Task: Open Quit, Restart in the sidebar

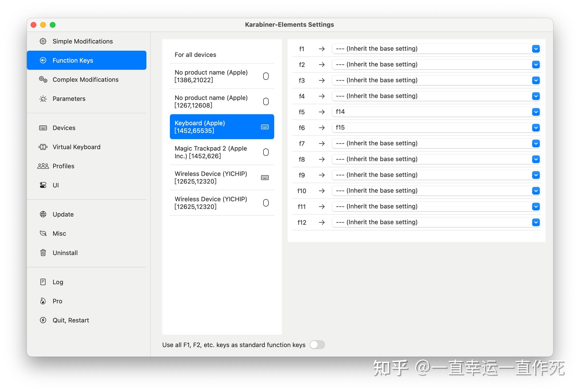Action: [x=71, y=320]
